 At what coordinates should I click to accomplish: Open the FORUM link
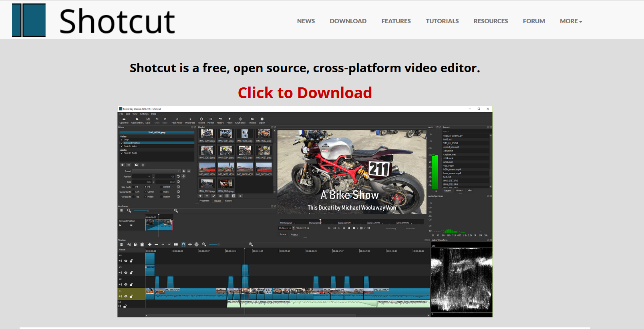point(534,21)
